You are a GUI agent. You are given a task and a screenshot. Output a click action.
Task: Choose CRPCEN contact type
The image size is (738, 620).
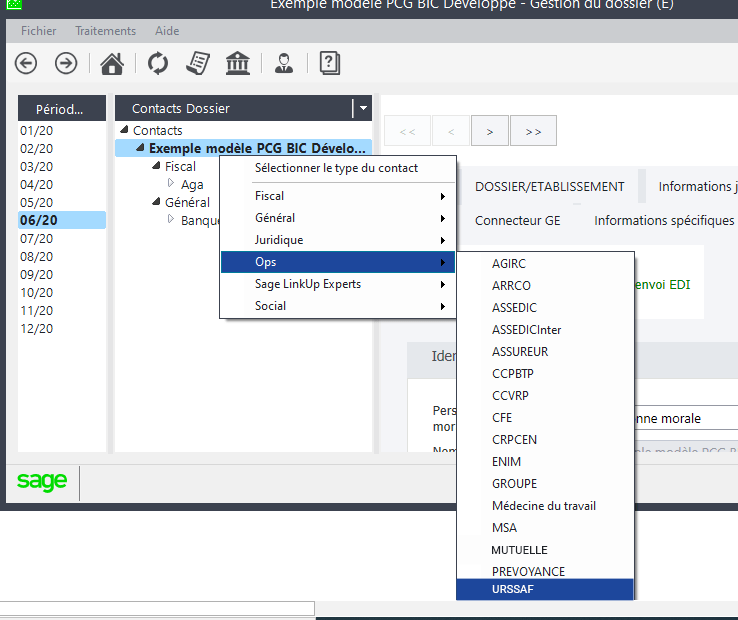click(545, 440)
